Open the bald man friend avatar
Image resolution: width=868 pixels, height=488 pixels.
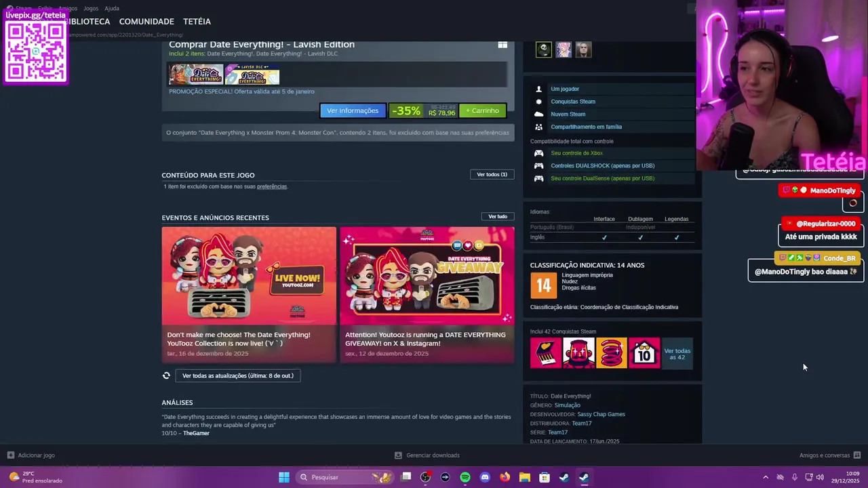pyautogui.click(x=583, y=49)
